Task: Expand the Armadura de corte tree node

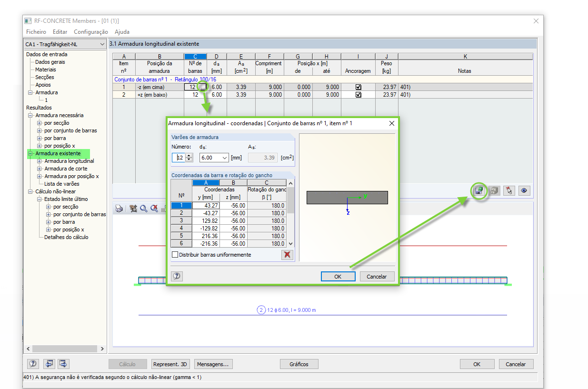Action: (40, 169)
